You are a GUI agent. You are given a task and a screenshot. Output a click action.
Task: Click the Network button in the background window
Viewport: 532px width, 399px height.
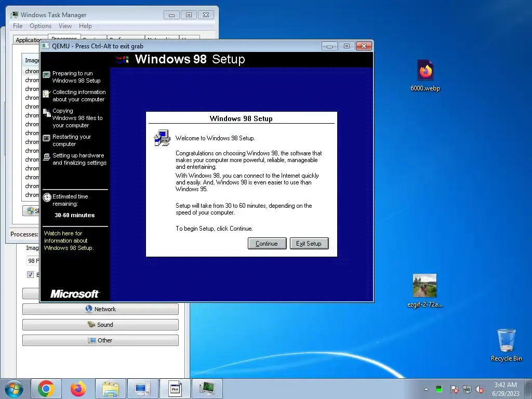[x=100, y=309]
